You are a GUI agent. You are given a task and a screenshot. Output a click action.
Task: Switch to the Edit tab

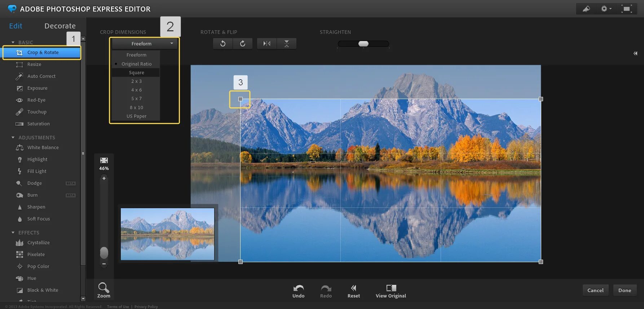tap(16, 26)
